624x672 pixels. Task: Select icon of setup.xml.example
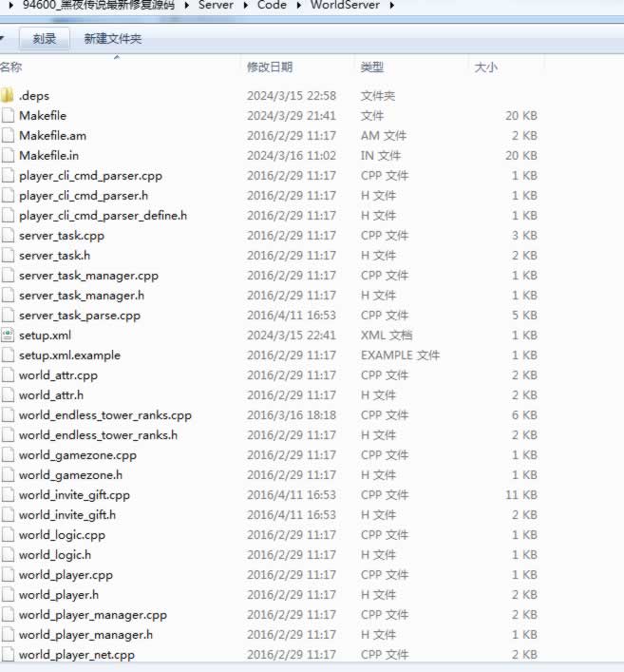pos(8,355)
